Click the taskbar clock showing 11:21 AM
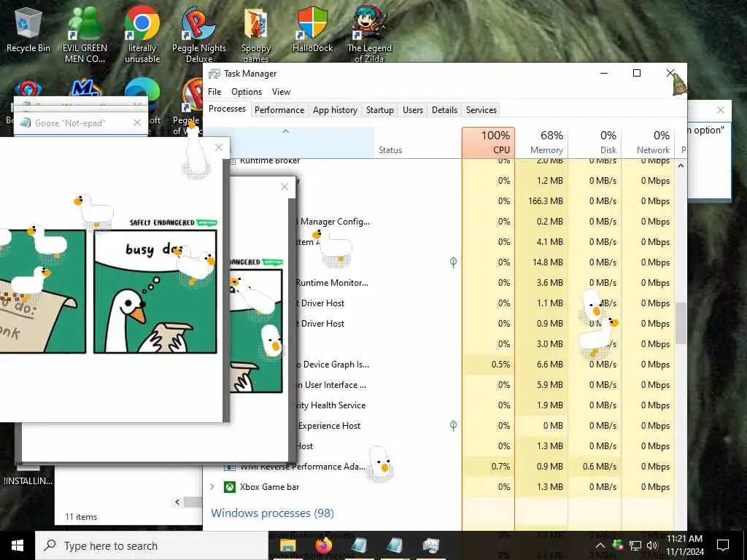Viewport: 747px width, 560px height. tap(684, 545)
